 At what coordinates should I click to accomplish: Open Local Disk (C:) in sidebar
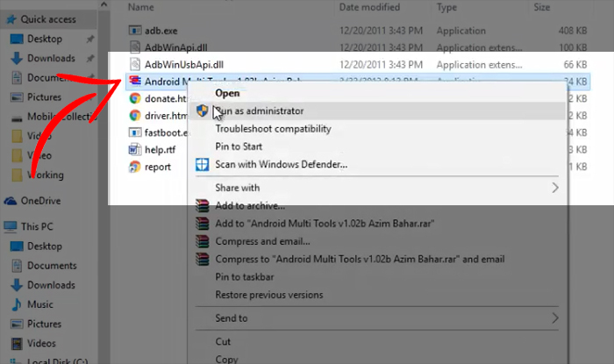tap(58, 360)
